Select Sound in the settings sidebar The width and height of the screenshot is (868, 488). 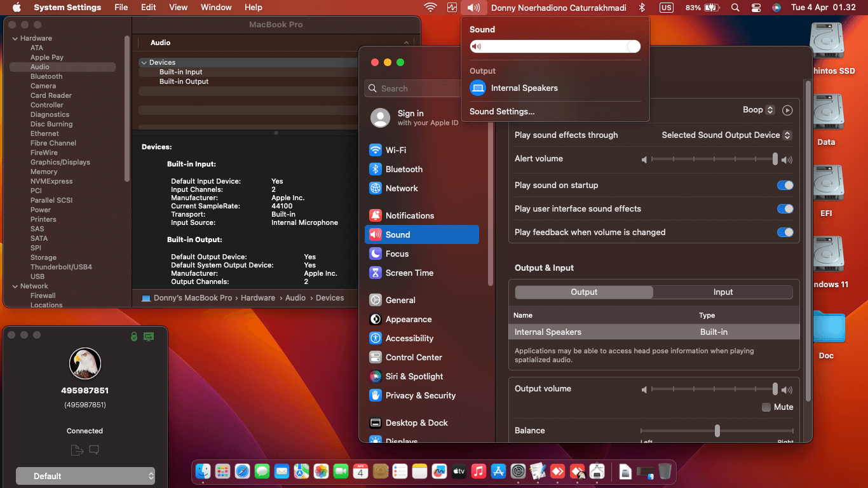422,234
